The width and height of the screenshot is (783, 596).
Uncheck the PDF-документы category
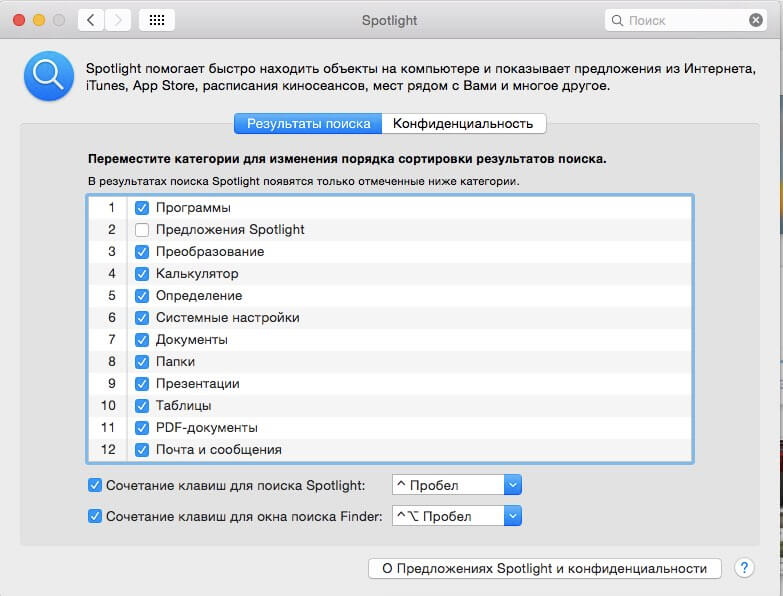click(142, 428)
